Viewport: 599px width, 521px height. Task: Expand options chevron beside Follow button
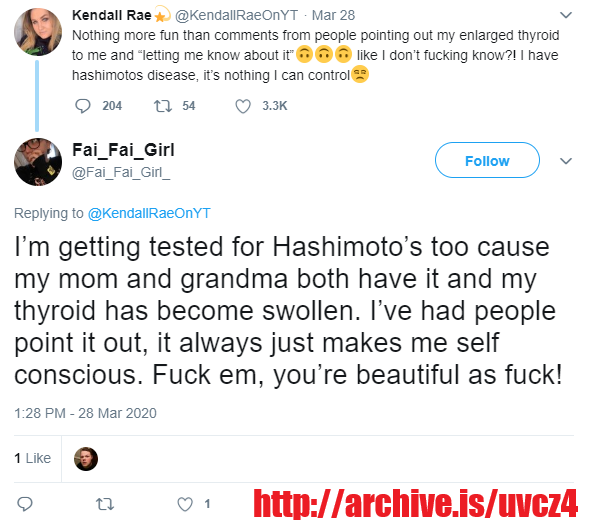(x=565, y=161)
